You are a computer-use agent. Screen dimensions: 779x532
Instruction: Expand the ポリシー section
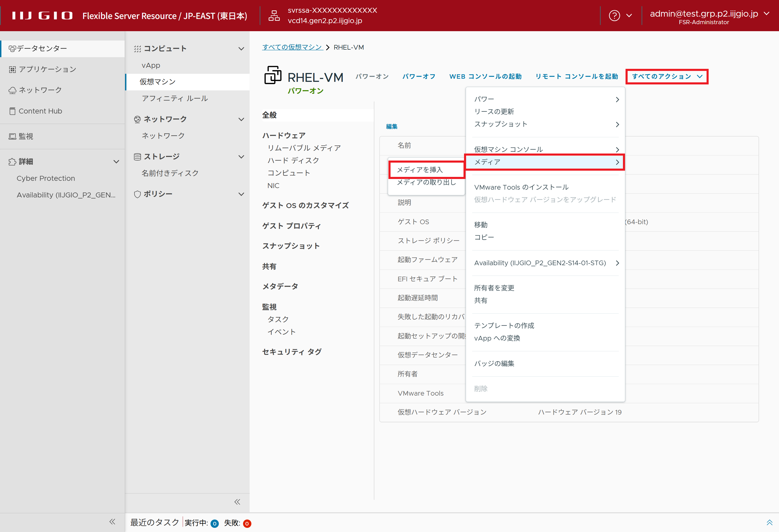point(241,194)
